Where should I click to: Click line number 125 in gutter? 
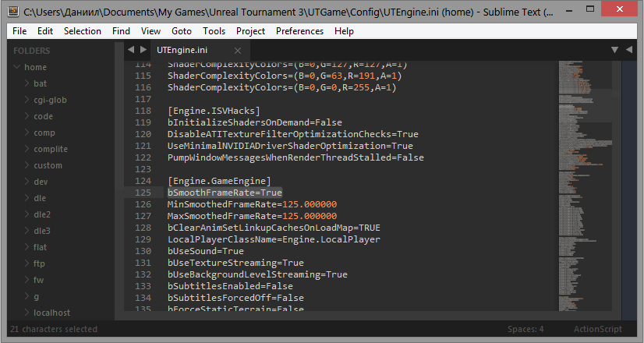pyautogui.click(x=143, y=193)
